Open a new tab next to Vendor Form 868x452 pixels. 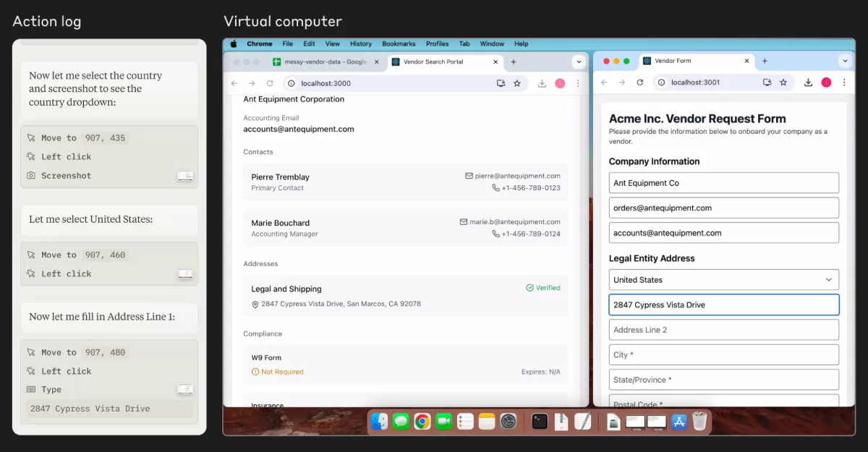[x=765, y=61]
